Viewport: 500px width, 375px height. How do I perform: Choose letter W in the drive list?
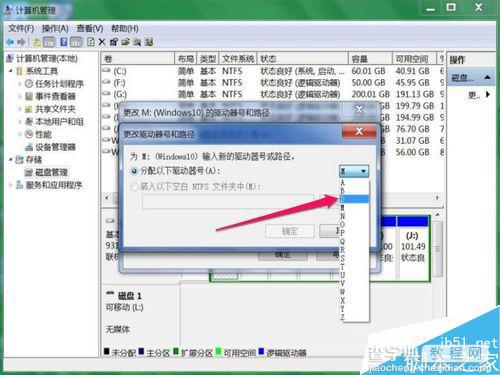(354, 292)
